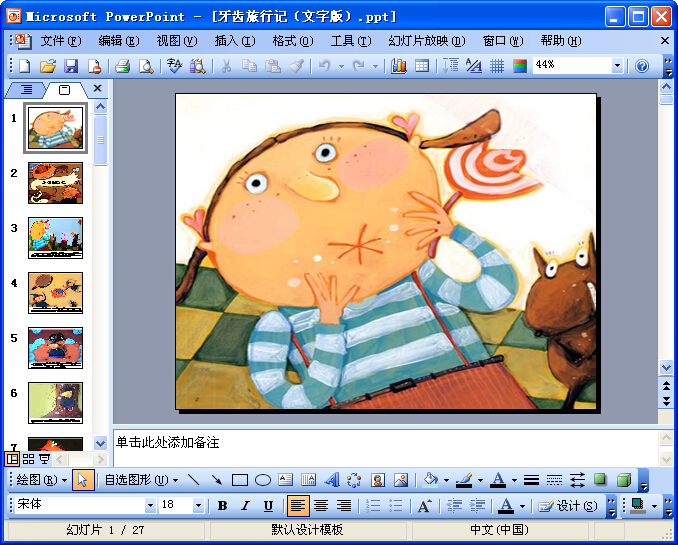Click Arrow Style icon
Screen dimensions: 678x545
(577, 480)
